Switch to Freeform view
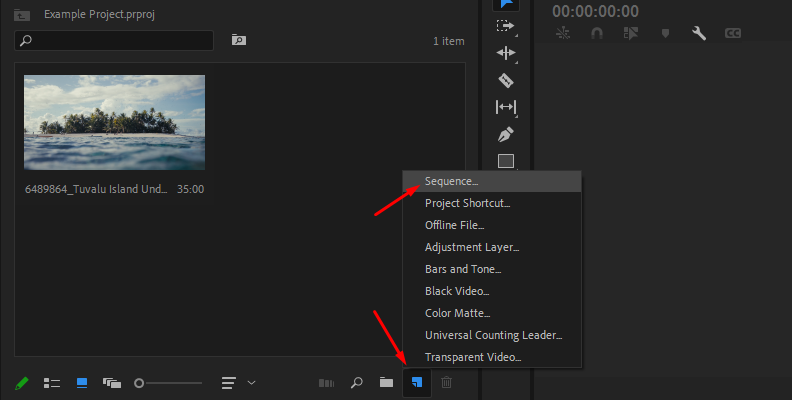The image size is (792, 400). (112, 383)
